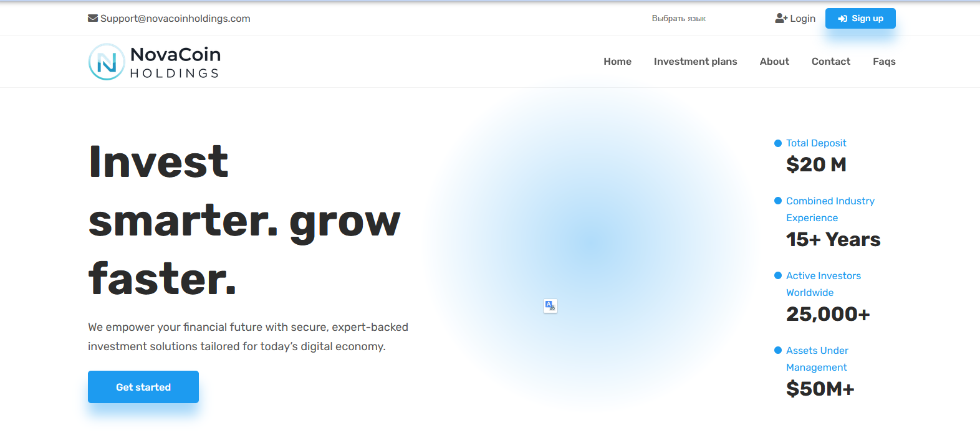Click the 15+ Years value

[x=833, y=239]
